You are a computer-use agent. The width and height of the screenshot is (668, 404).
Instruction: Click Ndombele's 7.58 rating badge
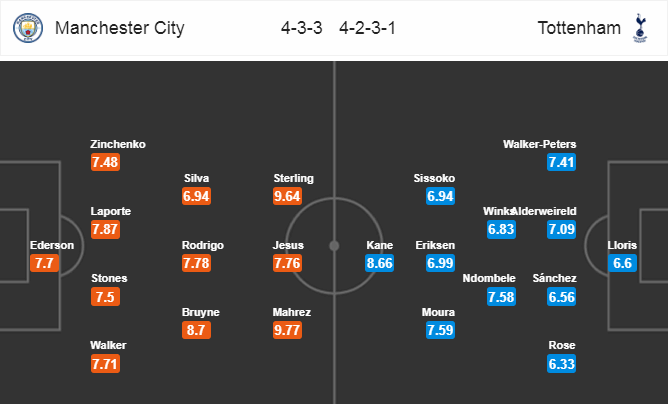[x=501, y=297]
